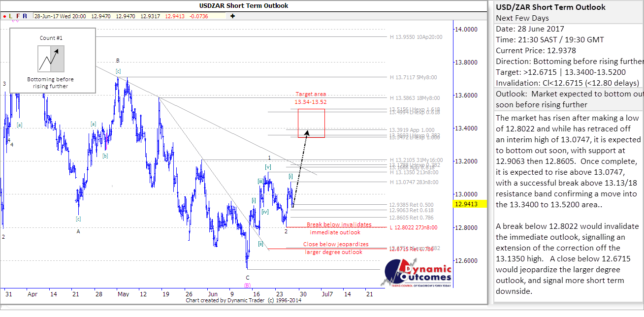Click the 12.8605 Ret 0.786 retracement label
Image resolution: width=644 pixels, height=317 pixels.
[411, 218]
